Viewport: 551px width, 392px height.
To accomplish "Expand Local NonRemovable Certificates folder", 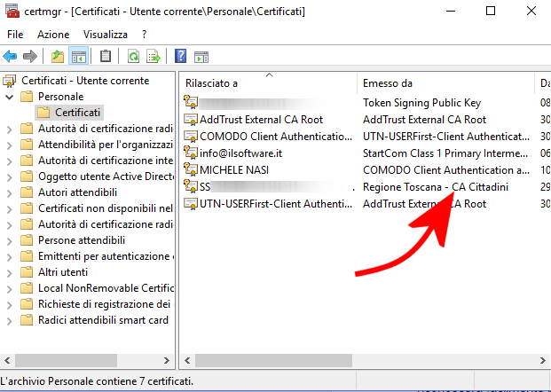I will pyautogui.click(x=10, y=289).
